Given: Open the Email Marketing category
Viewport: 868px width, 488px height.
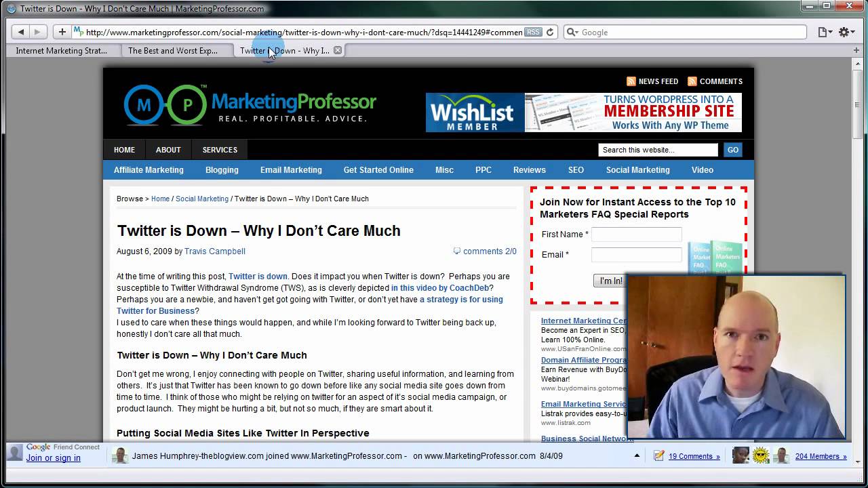Looking at the screenshot, I should click(291, 170).
